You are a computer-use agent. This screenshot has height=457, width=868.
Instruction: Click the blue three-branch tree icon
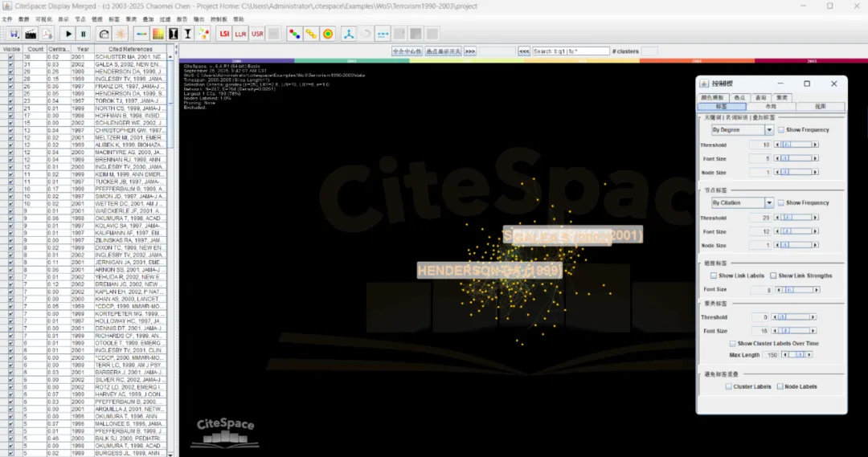349,34
